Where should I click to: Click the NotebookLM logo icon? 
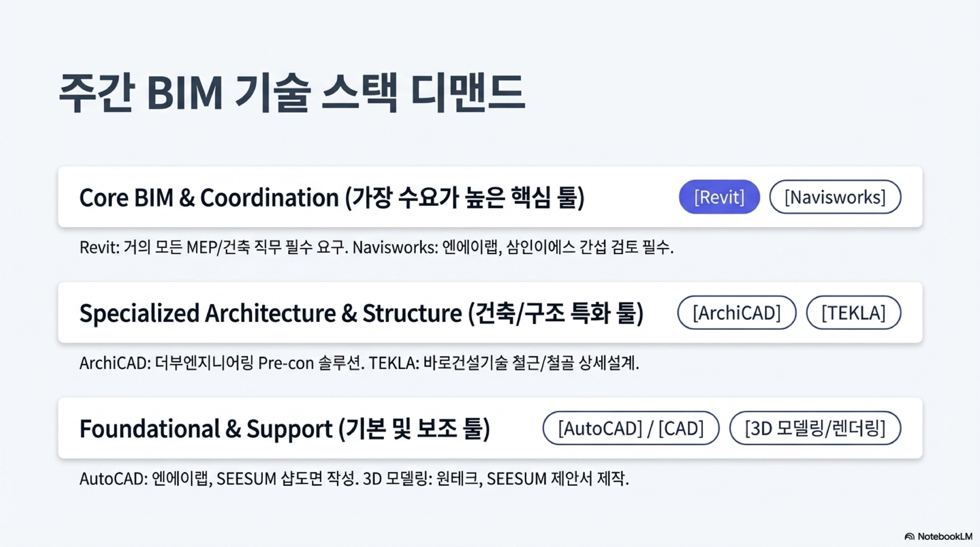pyautogui.click(x=910, y=537)
